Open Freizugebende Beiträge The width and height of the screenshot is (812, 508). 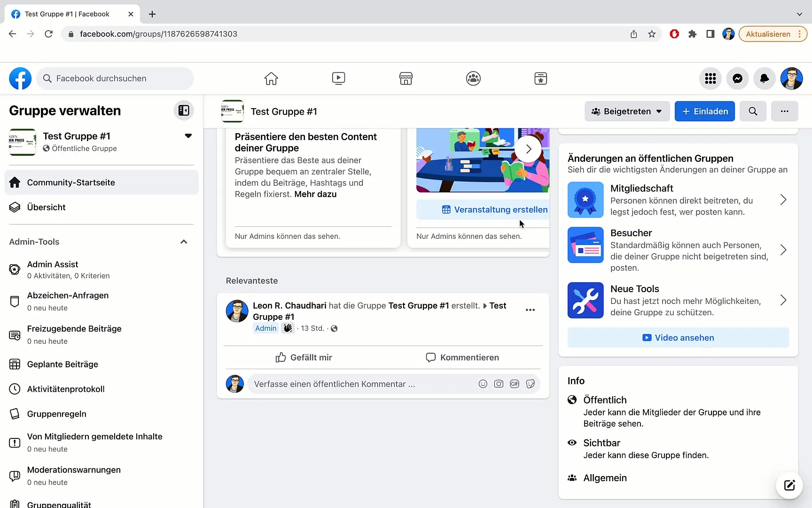click(x=101, y=334)
